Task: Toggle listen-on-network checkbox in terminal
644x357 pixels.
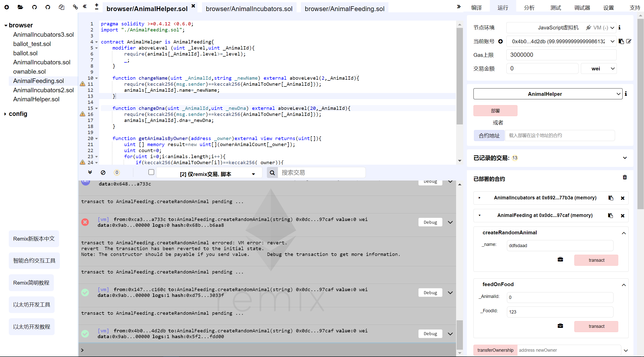Action: click(151, 172)
